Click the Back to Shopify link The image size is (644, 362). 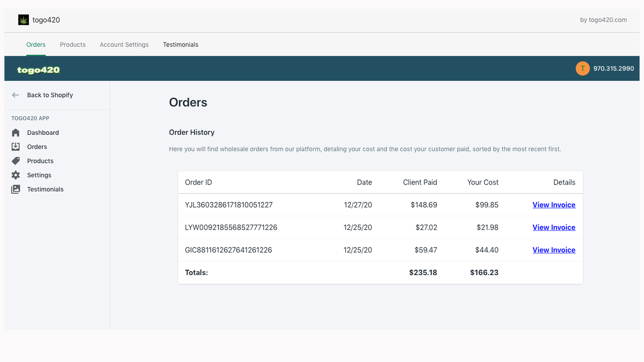[x=50, y=95]
